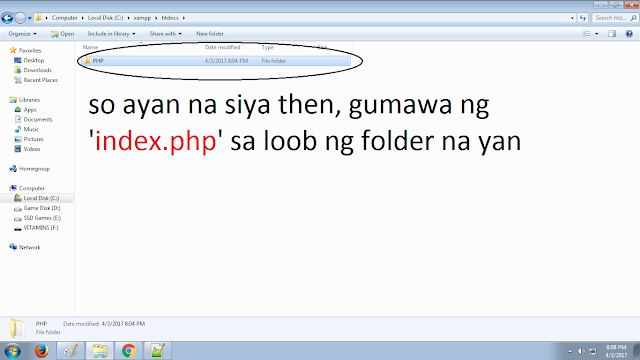Click the folder icon in address bar

click(x=38, y=18)
